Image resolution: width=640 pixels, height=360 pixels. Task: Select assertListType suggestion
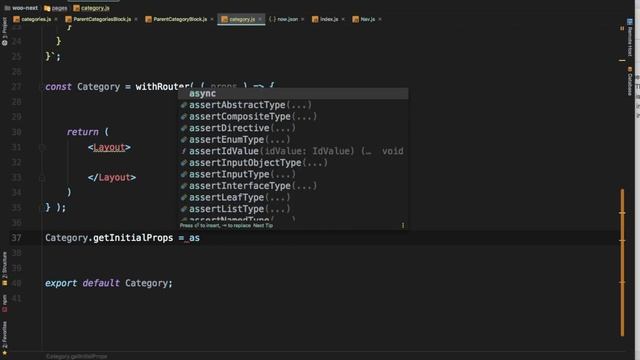coord(293,209)
